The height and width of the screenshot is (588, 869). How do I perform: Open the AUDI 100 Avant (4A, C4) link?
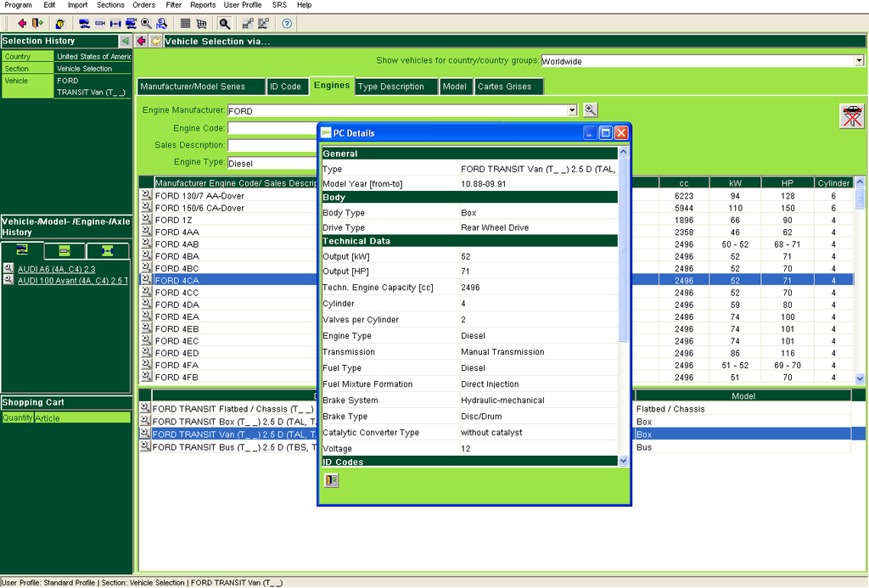click(73, 281)
